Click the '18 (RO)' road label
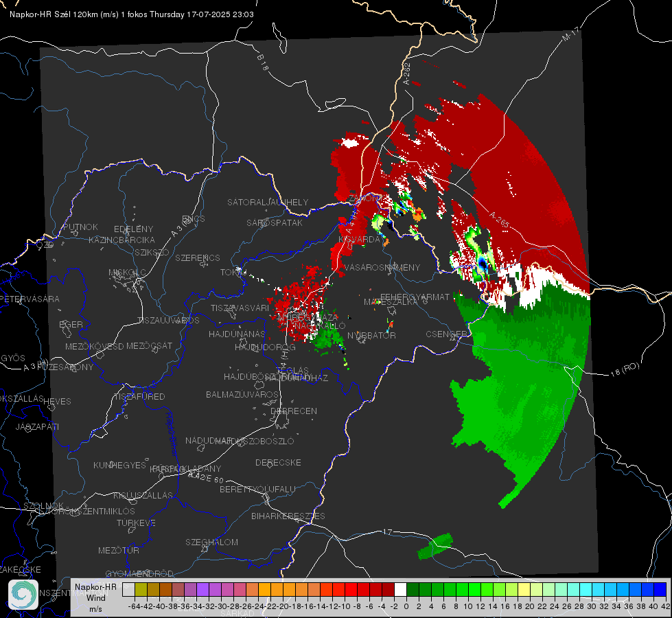 [x=625, y=369]
